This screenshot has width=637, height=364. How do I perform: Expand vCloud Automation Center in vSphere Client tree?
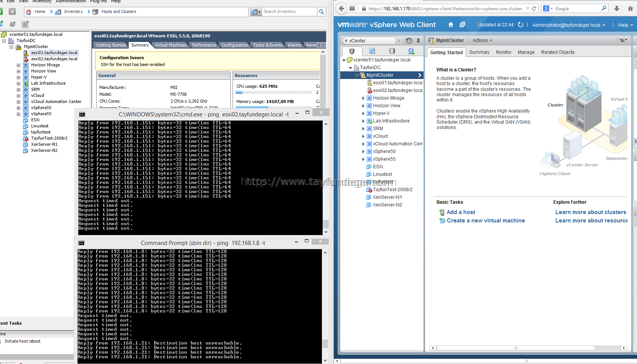pos(18,102)
